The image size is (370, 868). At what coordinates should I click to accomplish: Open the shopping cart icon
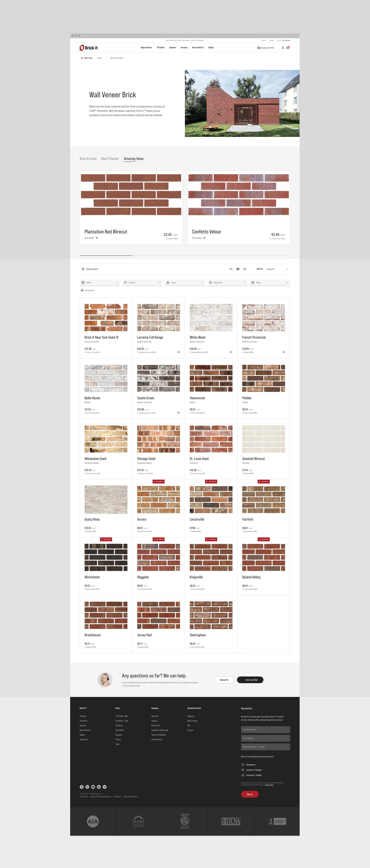(x=288, y=48)
